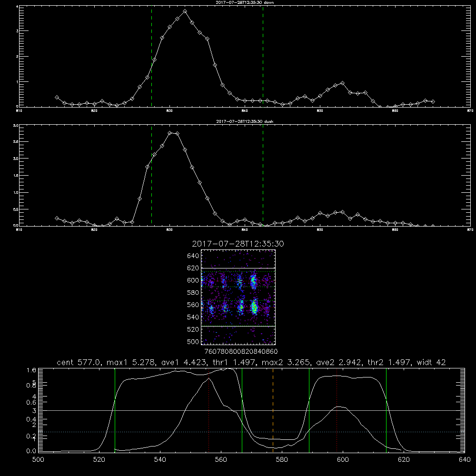Click the secondary small peak marker in the dawn plot
The height and width of the screenshot is (476, 476).
pyautogui.click(x=342, y=83)
